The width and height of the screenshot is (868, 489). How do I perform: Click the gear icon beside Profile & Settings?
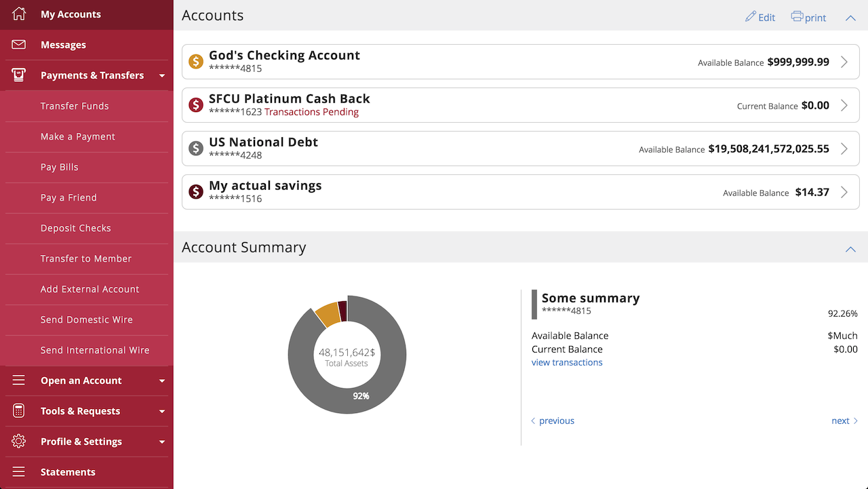pyautogui.click(x=19, y=442)
